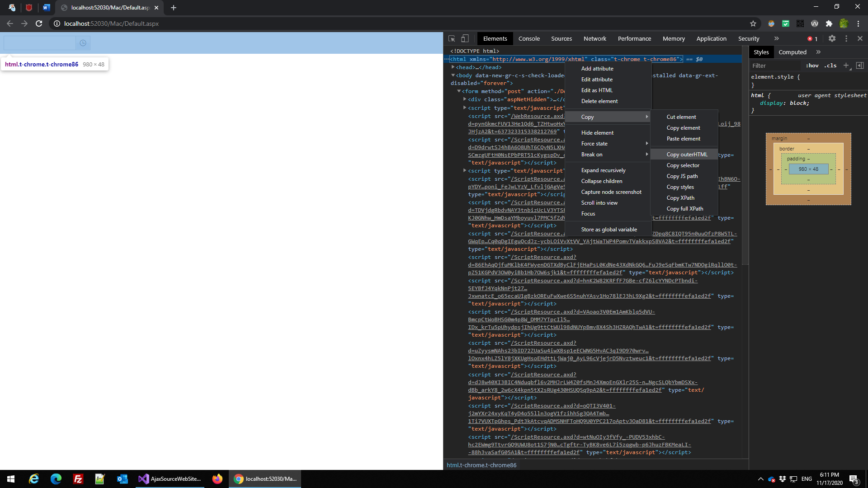Toggle the device toolbar icon
The height and width of the screenshot is (488, 868).
click(x=465, y=39)
